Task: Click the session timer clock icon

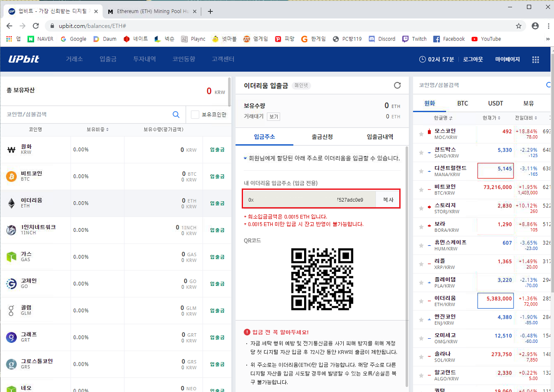Action: (x=422, y=60)
